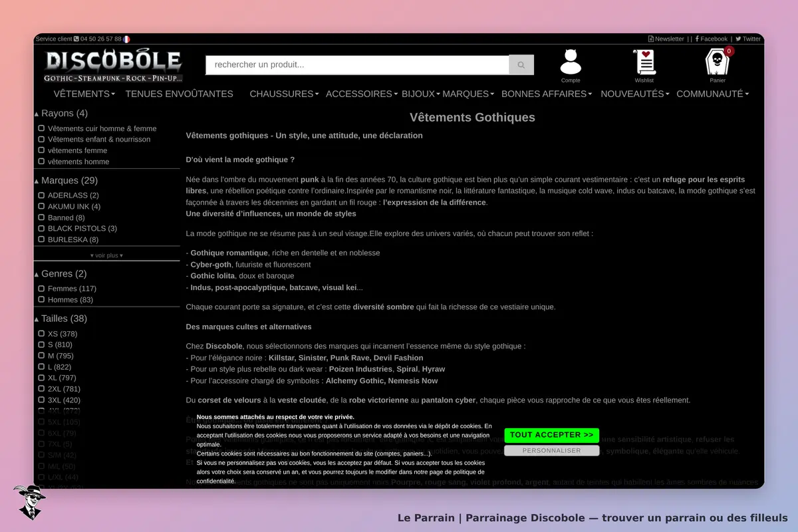
Task: Check the M (795) size filter
Action: pos(41,356)
